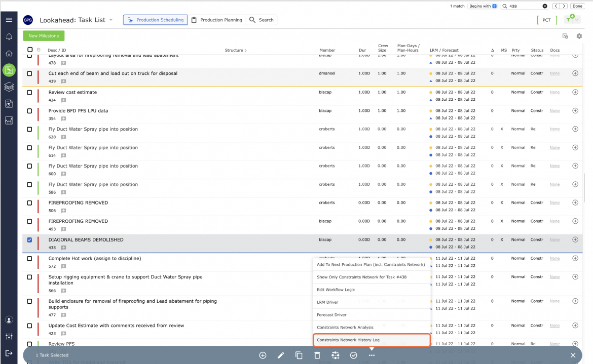593x364 pixels.
Task: Select Constraints Network History Log menu item
Action: tap(372, 340)
